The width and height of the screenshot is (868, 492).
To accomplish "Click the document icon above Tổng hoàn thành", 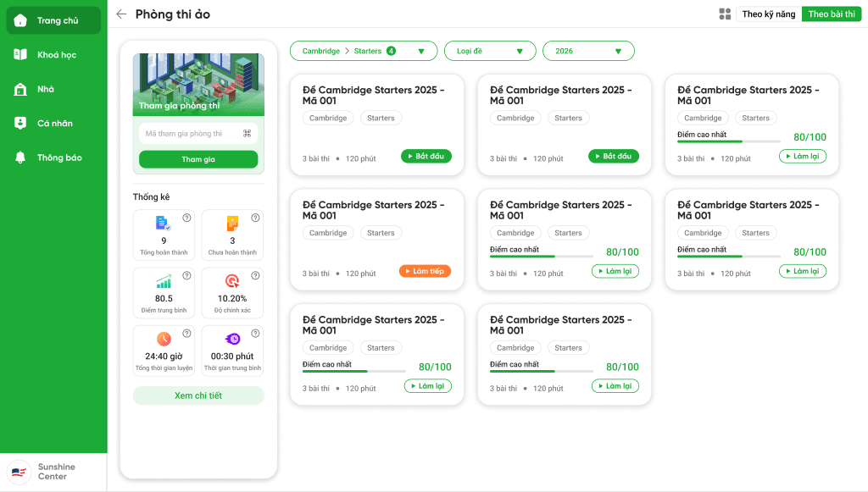I will pyautogui.click(x=164, y=224).
